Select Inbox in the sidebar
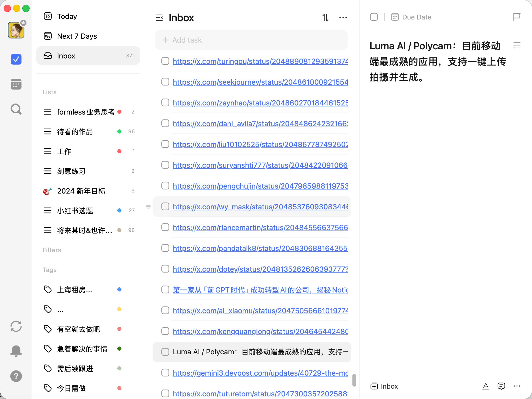This screenshot has width=532, height=399. tap(88, 56)
